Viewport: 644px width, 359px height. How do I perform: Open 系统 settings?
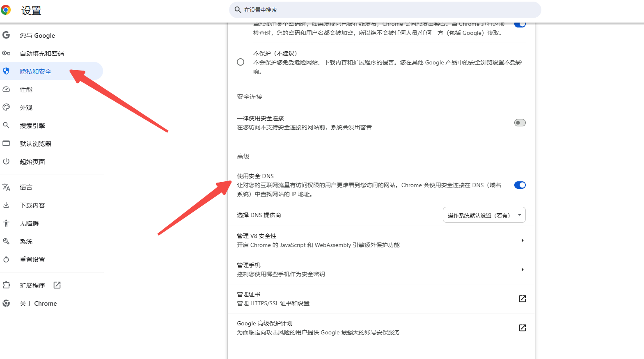51,241
